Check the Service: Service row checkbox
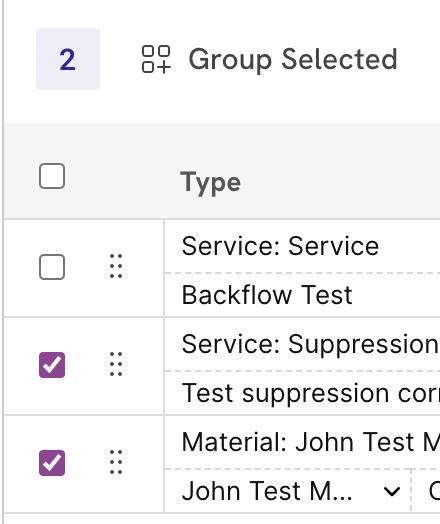The height and width of the screenshot is (524, 440). pyautogui.click(x=52, y=267)
